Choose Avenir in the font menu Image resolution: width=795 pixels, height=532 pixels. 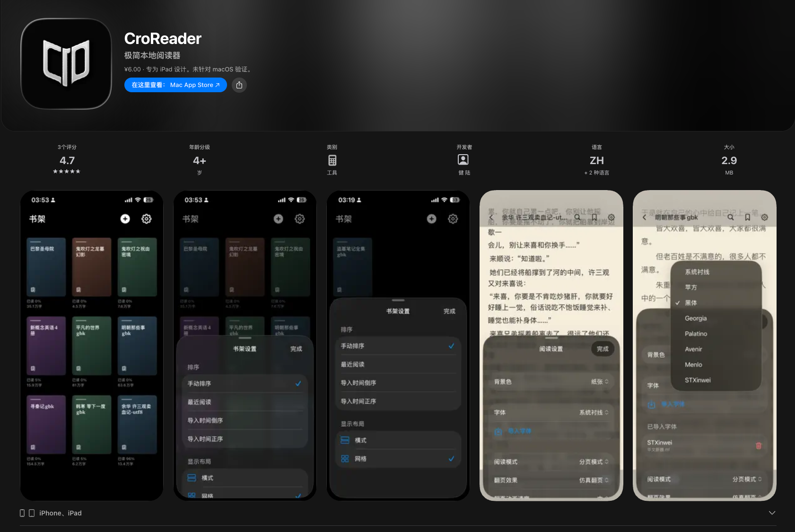716,349
